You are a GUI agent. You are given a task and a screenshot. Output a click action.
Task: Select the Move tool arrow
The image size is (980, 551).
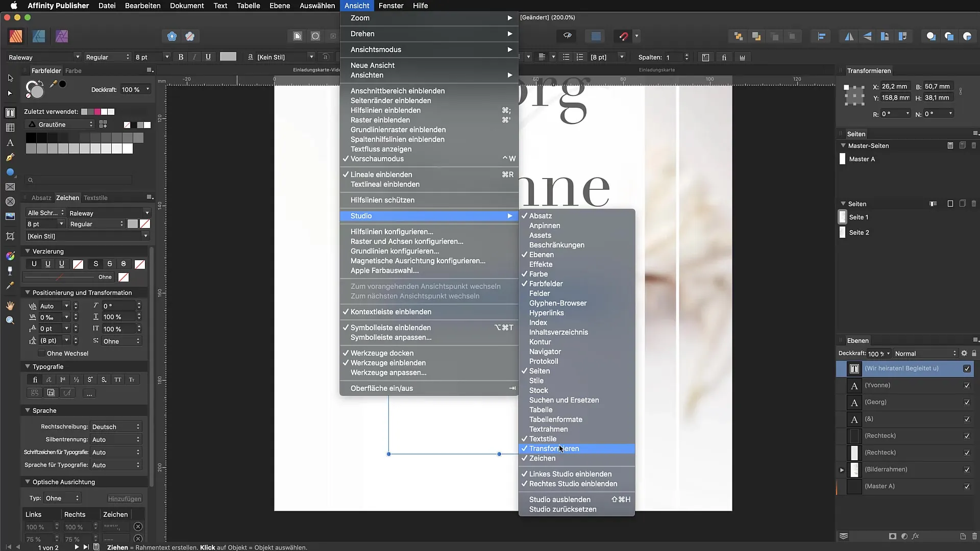coord(10,78)
